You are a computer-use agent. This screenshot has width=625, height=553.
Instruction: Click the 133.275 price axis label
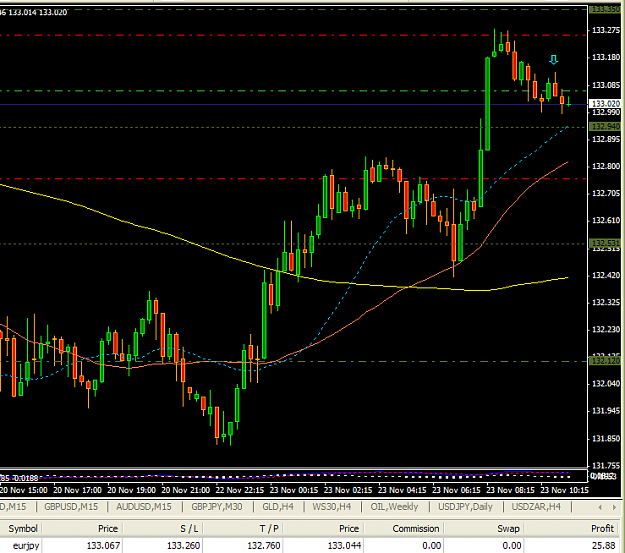(606, 30)
